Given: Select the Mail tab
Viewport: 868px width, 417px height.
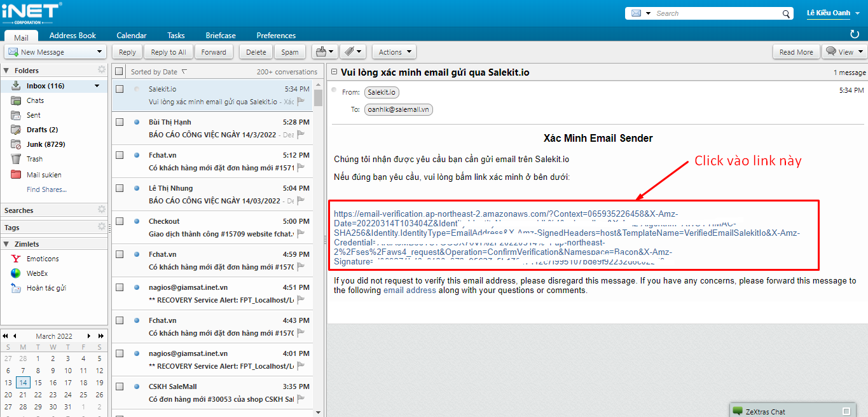Looking at the screenshot, I should [21, 37].
